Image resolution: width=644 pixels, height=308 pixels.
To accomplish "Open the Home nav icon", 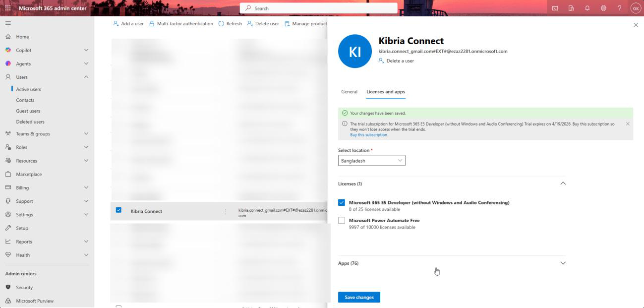I will (8, 37).
